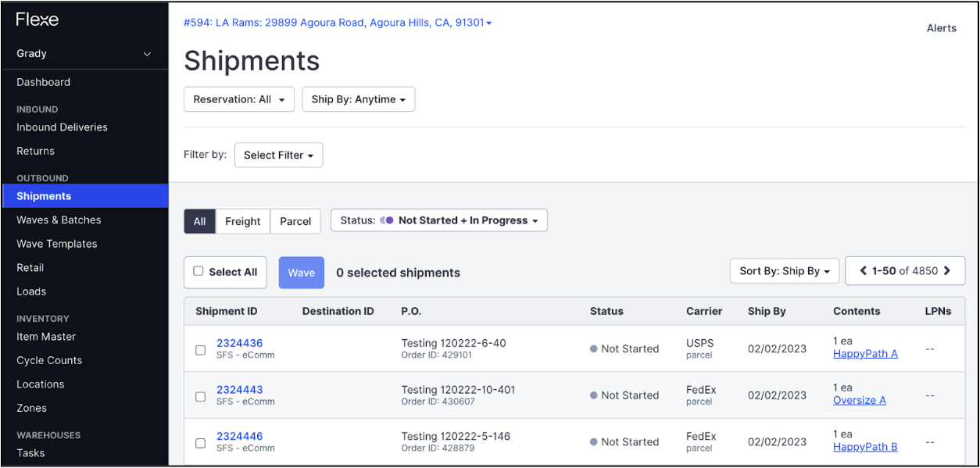Check the box for shipment 2324436

pyautogui.click(x=201, y=350)
